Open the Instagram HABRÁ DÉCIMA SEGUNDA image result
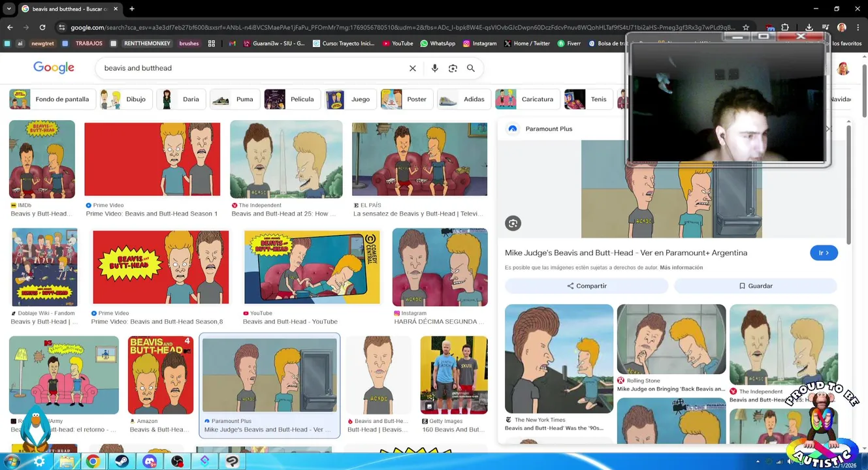The image size is (868, 470). click(x=440, y=267)
